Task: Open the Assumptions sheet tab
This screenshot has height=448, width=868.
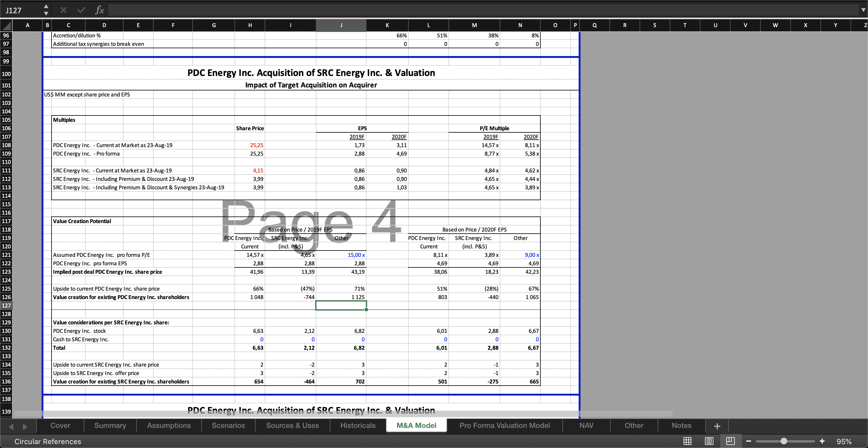Action: pyautogui.click(x=169, y=425)
